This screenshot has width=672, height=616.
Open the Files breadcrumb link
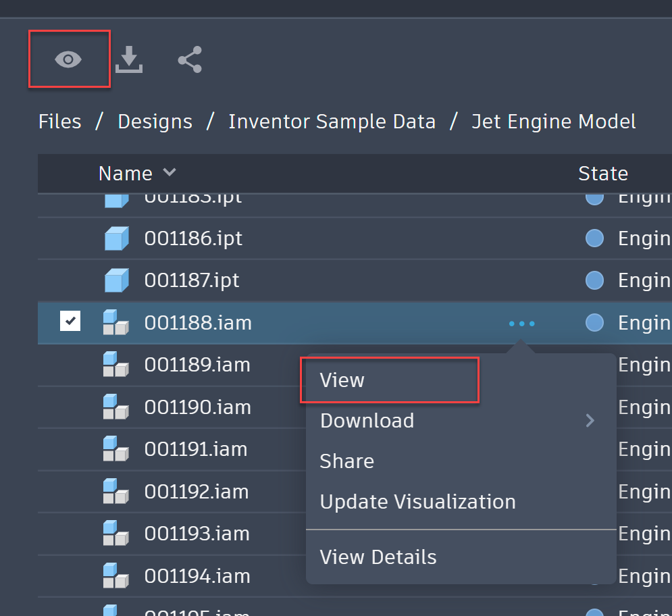click(59, 122)
